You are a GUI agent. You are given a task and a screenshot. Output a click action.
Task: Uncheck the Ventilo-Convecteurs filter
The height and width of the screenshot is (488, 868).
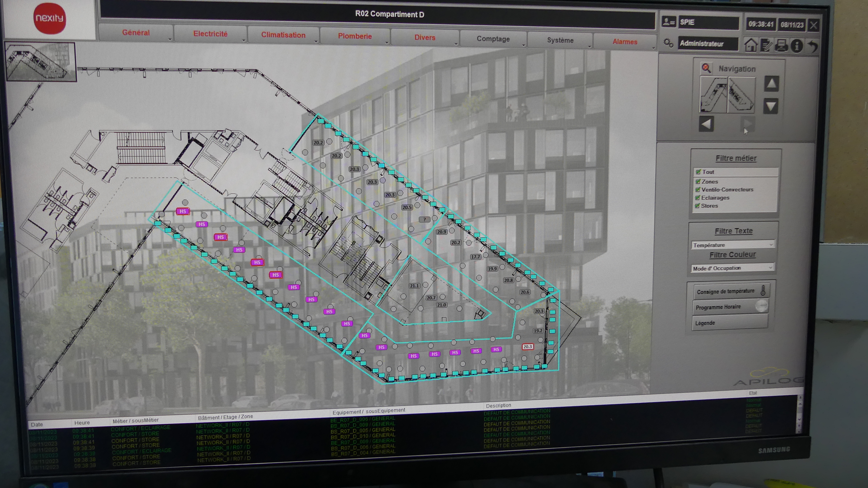[x=698, y=189]
